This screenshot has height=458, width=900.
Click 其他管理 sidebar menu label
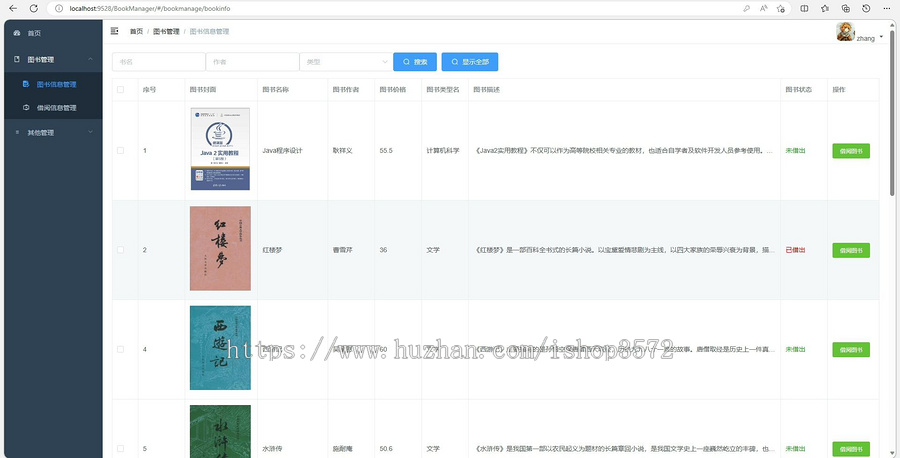[x=41, y=133]
